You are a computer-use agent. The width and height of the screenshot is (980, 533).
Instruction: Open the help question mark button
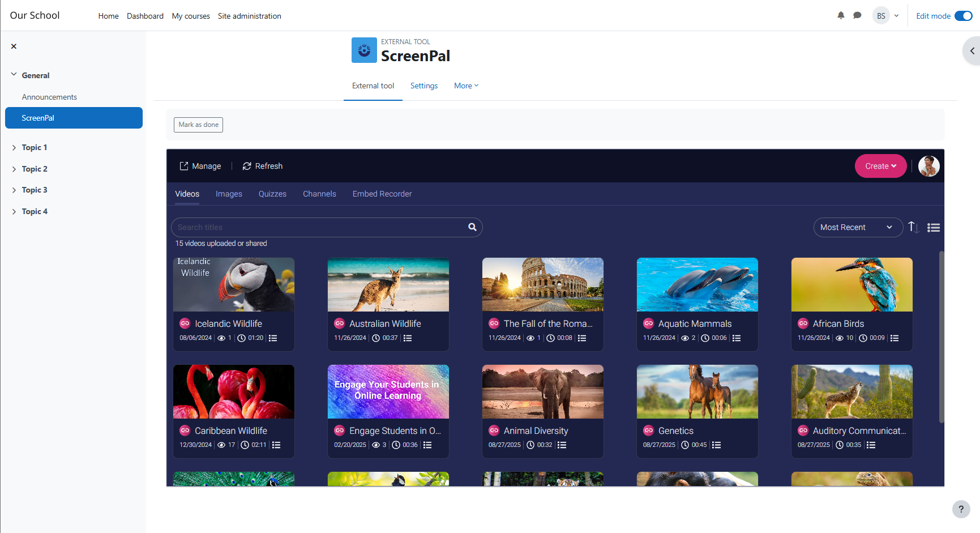(961, 509)
